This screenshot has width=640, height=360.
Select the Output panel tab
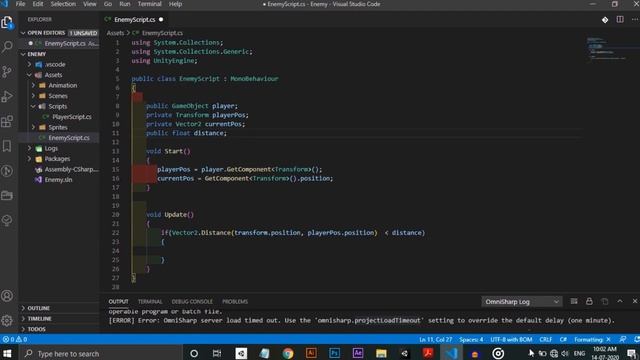[118, 302]
